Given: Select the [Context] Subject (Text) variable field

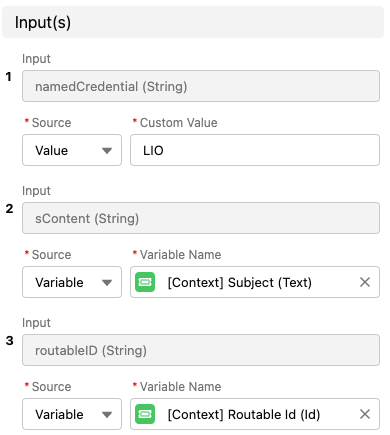Looking at the screenshot, I should point(255,282).
